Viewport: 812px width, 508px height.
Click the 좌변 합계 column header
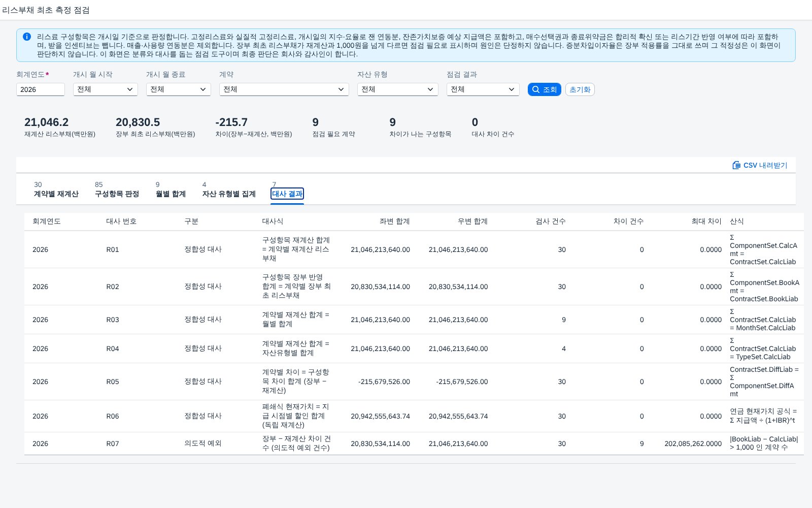click(x=394, y=221)
